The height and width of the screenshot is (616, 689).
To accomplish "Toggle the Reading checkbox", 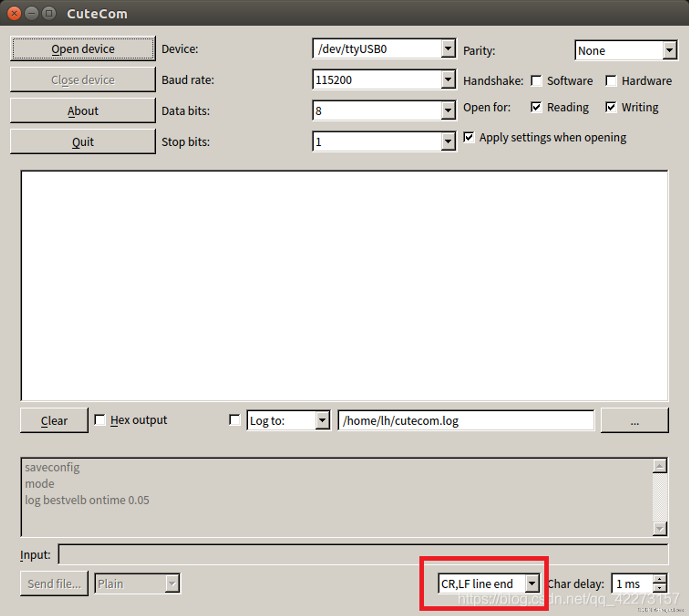I will coord(536,107).
